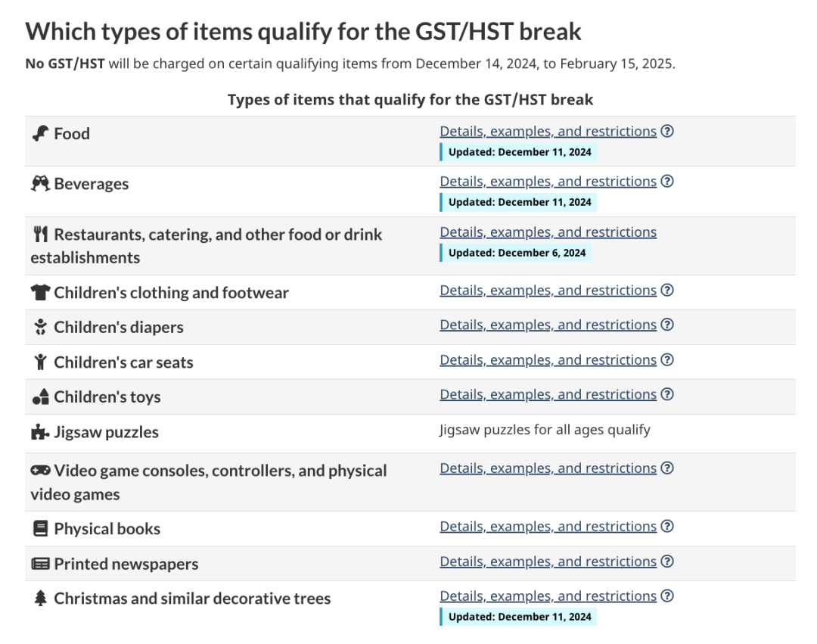Image resolution: width=817 pixels, height=644 pixels.
Task: Click help icon in Children's clothing row
Action: (x=667, y=291)
